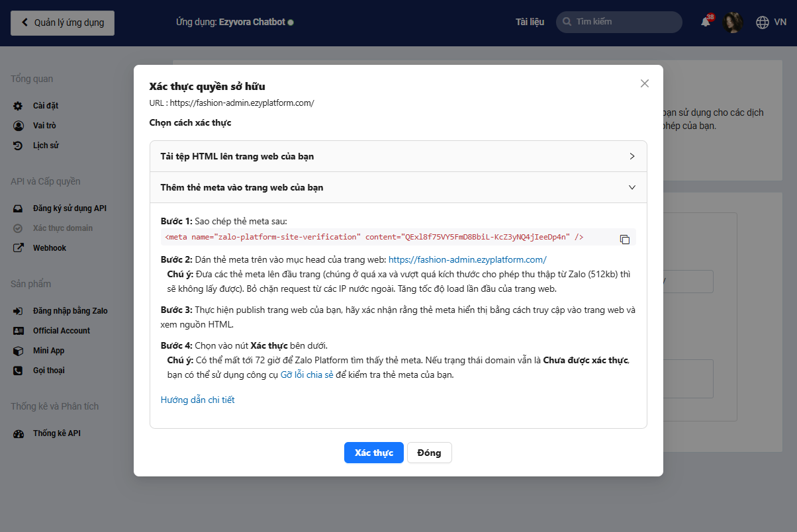This screenshot has width=797, height=532.
Task: Focus the Tìm kiếm search field
Action: pos(619,22)
